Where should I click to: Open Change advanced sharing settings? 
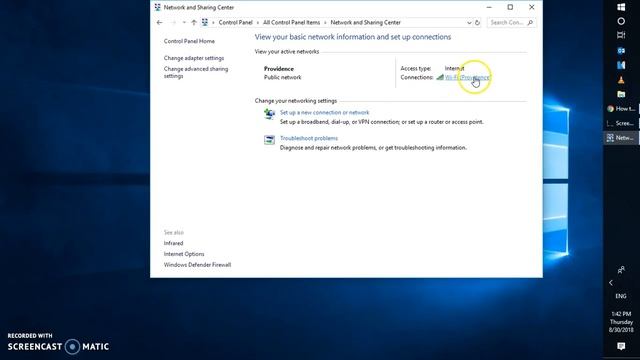pos(196,72)
